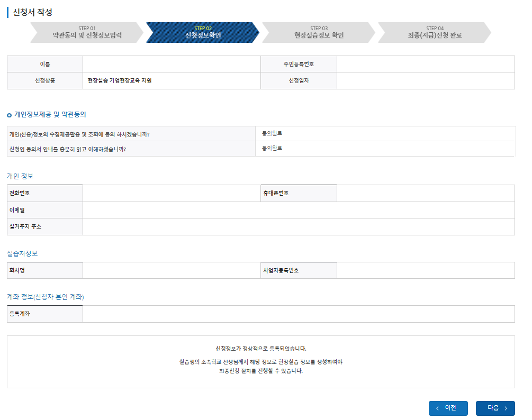Screen dimensions: 532x420
Task: Click the 회사명 label
Action: [x=17, y=270]
